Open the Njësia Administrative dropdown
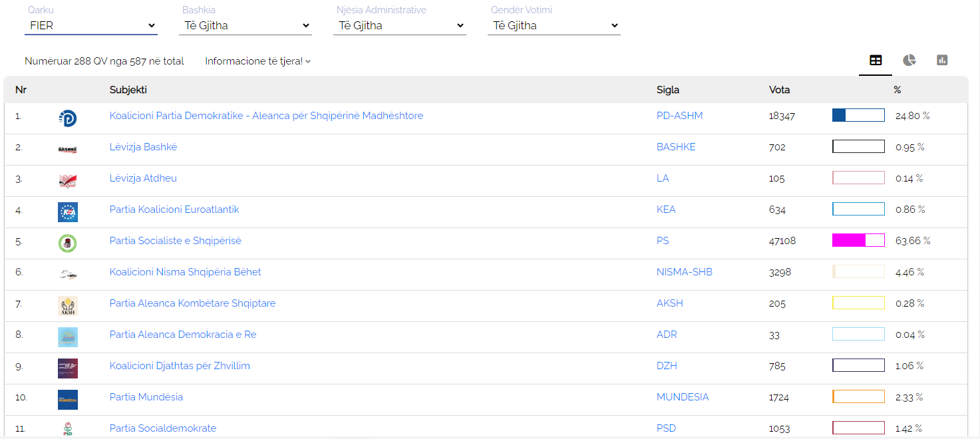Image resolution: width=980 pixels, height=439 pixels. click(x=400, y=25)
